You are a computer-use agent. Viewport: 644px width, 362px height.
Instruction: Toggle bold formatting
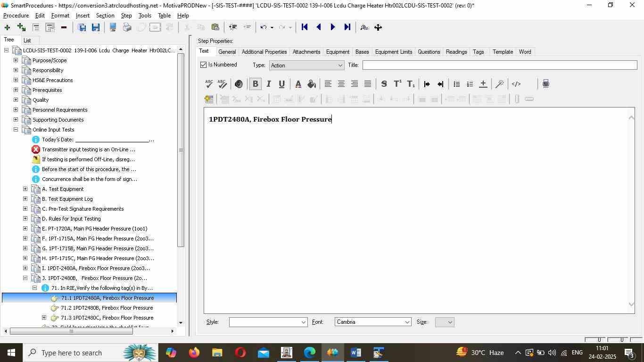[255, 84]
